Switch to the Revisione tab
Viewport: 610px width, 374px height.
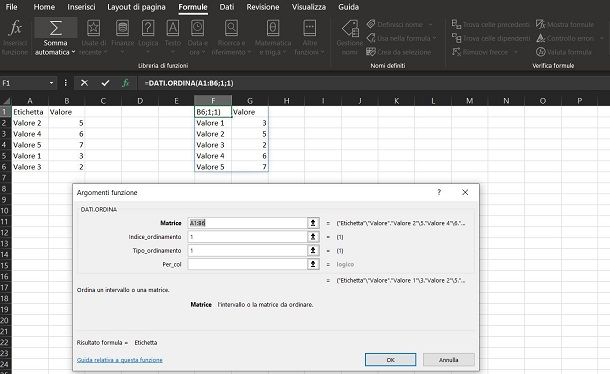(x=263, y=7)
